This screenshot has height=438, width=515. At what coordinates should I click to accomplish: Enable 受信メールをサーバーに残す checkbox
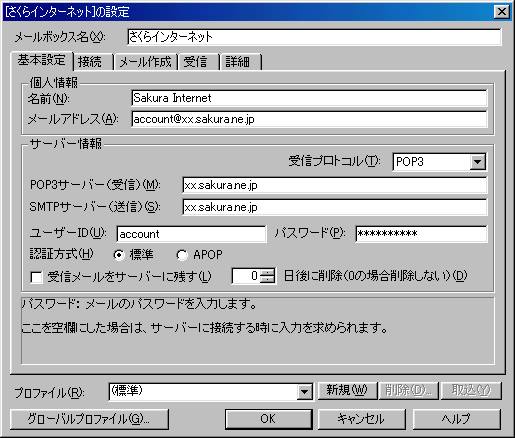36,277
